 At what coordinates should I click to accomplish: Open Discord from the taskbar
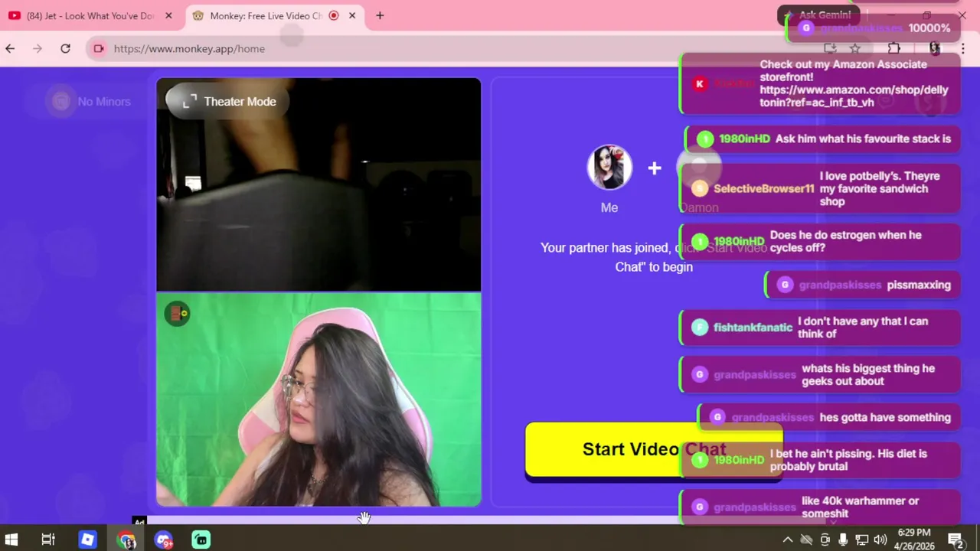(x=164, y=540)
